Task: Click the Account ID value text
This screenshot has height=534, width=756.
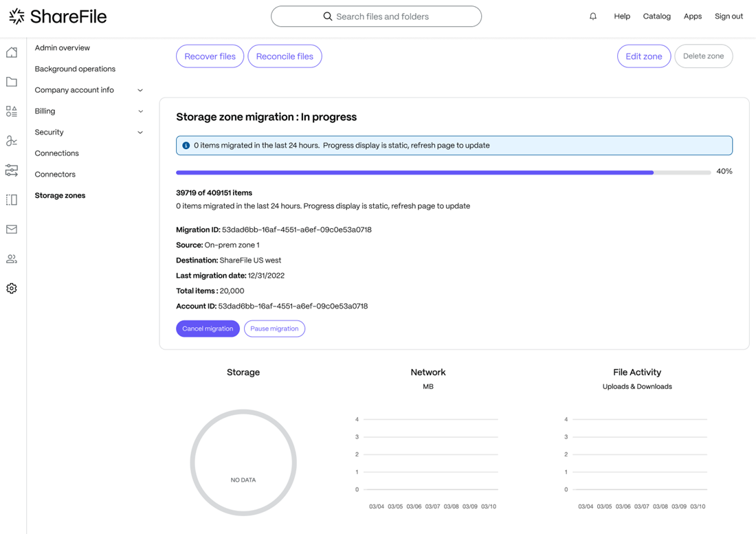Action: tap(293, 306)
